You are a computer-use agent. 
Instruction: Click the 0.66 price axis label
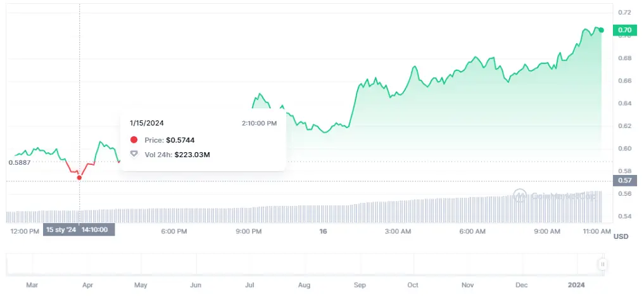click(624, 80)
